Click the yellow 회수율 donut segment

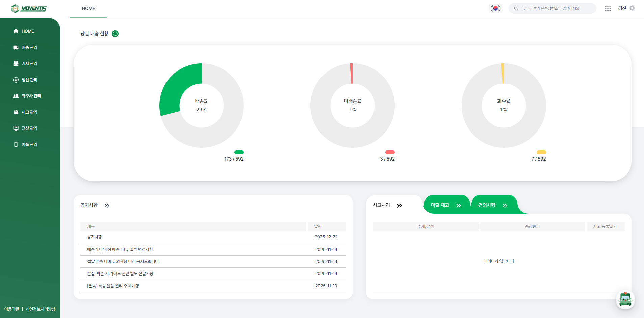(x=503, y=73)
